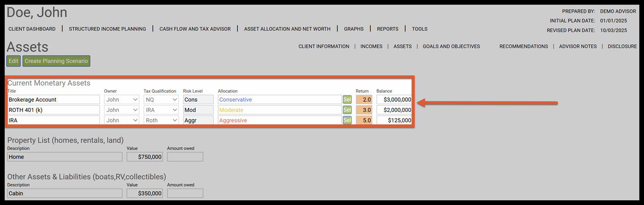Click Sel button for Aggressive allocation
Screen dimensions: 644x205
[x=347, y=120]
